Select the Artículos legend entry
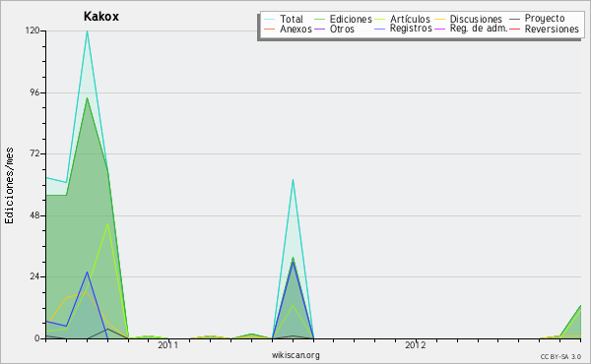The height and width of the screenshot is (364, 591). (410, 19)
